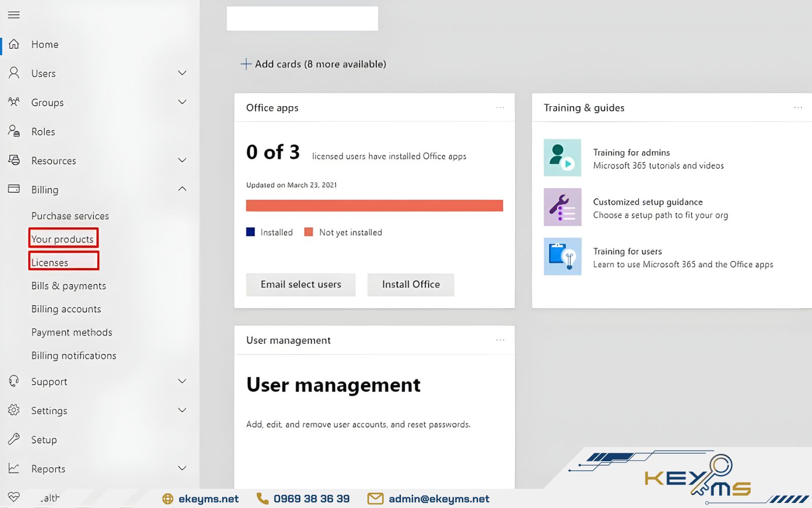Click the Customized setup guidance wrench icon
812x508 pixels.
(x=562, y=207)
